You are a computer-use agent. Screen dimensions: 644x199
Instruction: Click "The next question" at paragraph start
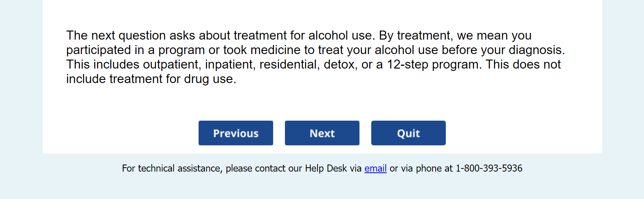115,36
